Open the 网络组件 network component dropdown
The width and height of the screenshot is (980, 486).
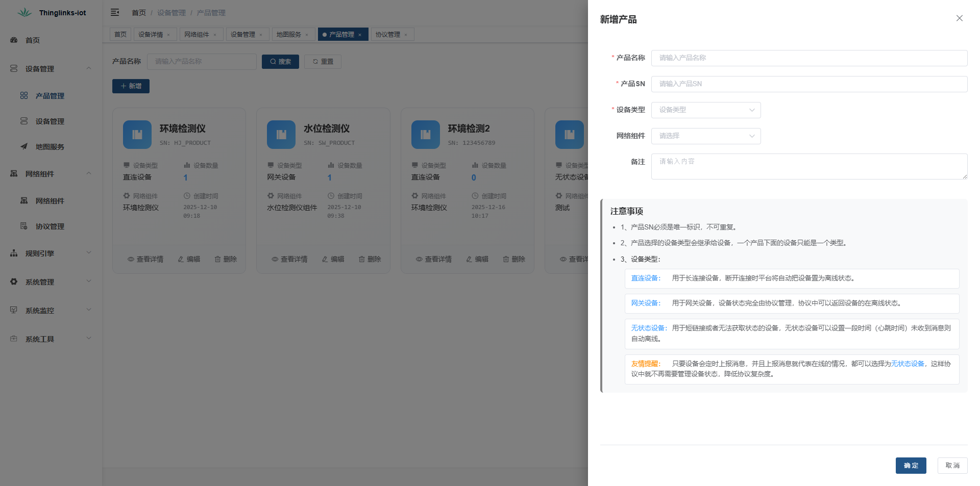[706, 136]
